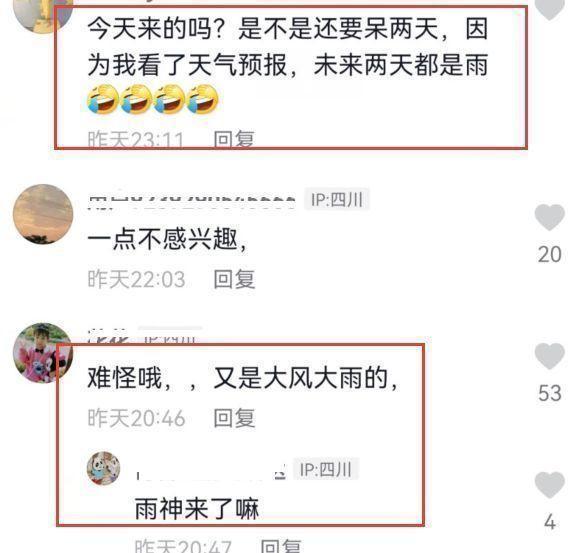Tap the heart beside the top comment

click(x=549, y=8)
